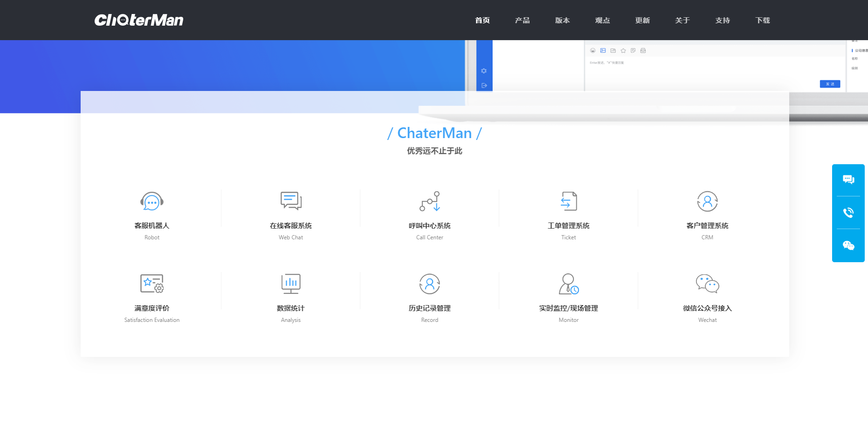The image size is (868, 425).
Task: Open the 实时监控/现场管理 link
Action: coord(569,308)
